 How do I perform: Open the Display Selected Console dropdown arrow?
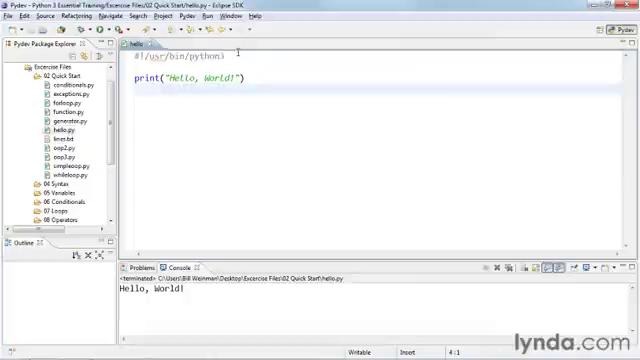(x=595, y=268)
